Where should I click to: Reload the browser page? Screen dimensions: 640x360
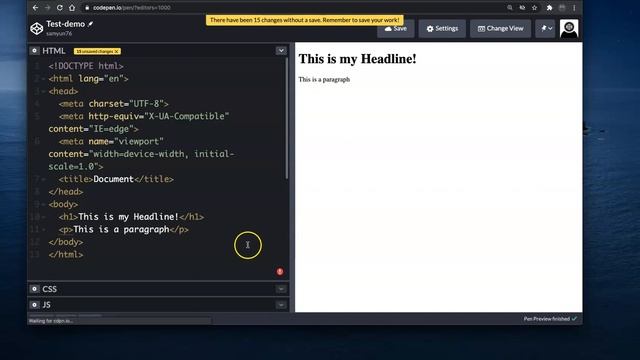pyautogui.click(x=60, y=7)
